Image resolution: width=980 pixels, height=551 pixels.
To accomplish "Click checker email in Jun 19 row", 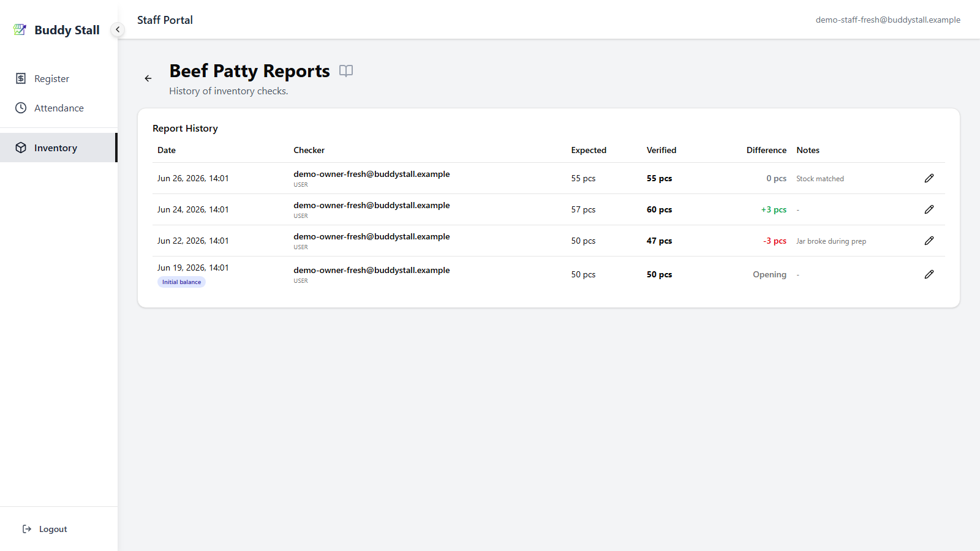I will click(x=371, y=270).
